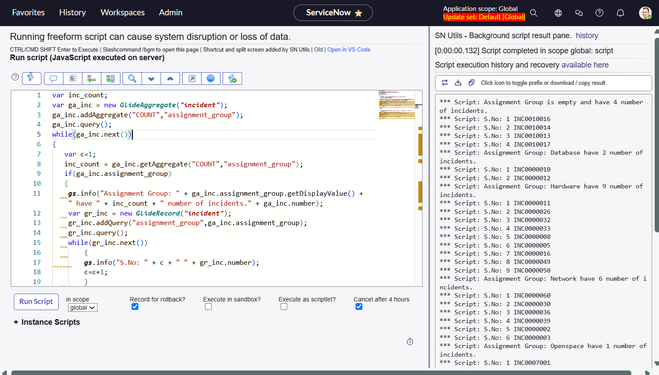Click in editor on line 4 ga_inc.query()
This screenshot has width=659, height=375.
click(x=82, y=124)
